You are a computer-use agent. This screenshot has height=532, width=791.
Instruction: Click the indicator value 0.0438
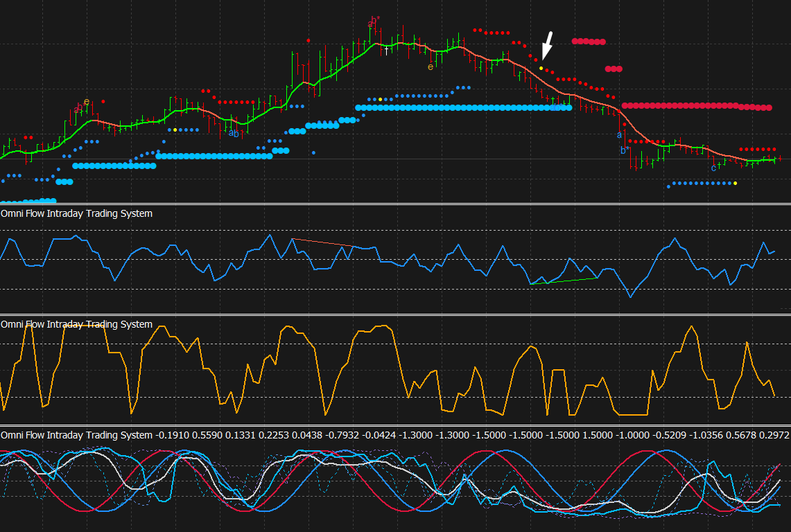coord(307,435)
